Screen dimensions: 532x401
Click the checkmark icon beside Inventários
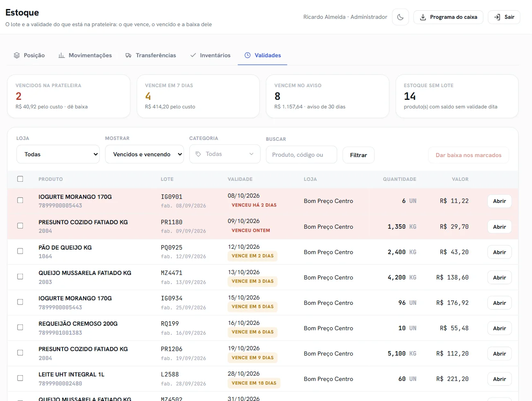[x=193, y=55]
